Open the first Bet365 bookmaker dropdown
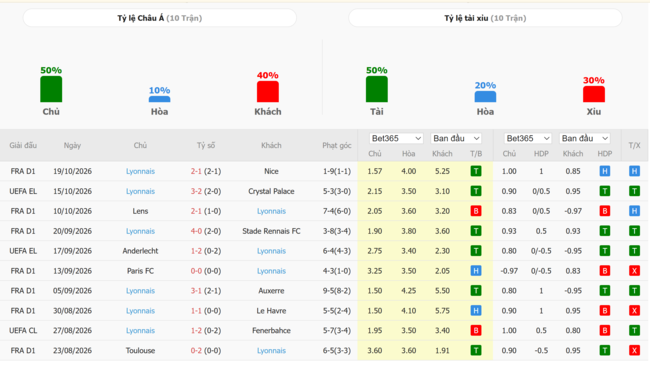This screenshot has height=375, width=650. point(396,138)
